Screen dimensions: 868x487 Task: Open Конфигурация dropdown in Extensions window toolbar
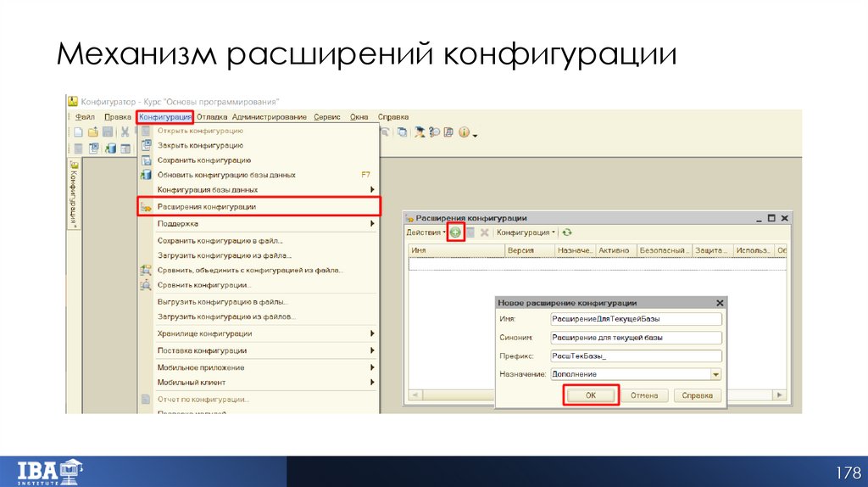coord(526,232)
